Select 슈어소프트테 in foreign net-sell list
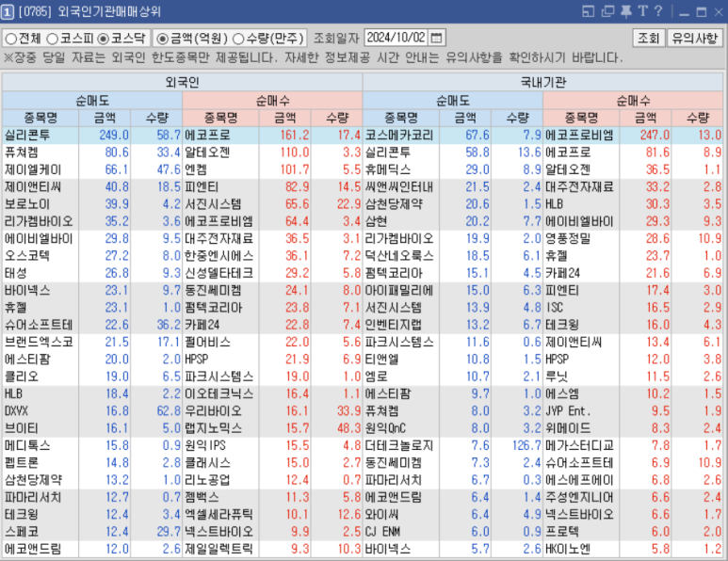Viewport: 728px width, 561px height. click(x=40, y=325)
